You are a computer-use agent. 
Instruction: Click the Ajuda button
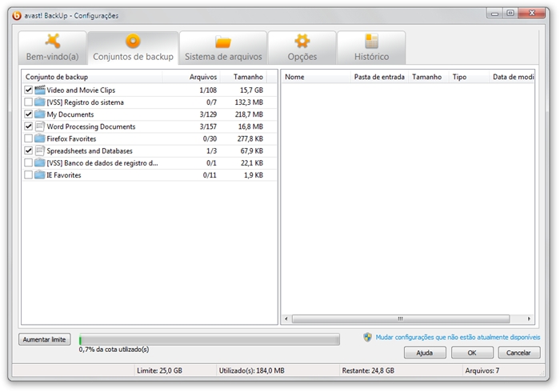pos(425,353)
